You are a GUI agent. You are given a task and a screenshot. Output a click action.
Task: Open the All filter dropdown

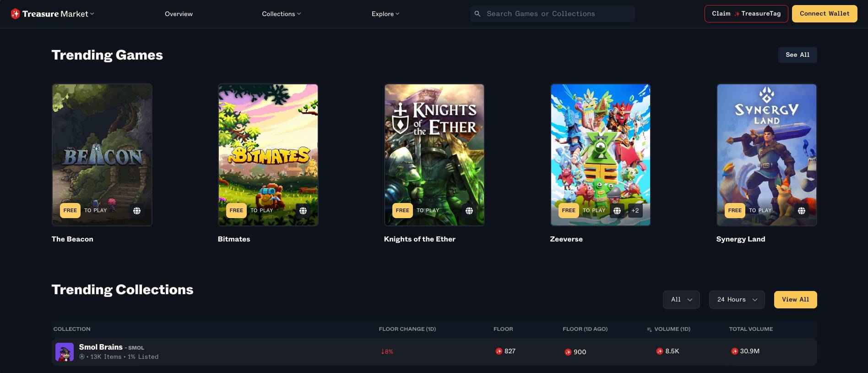point(681,300)
